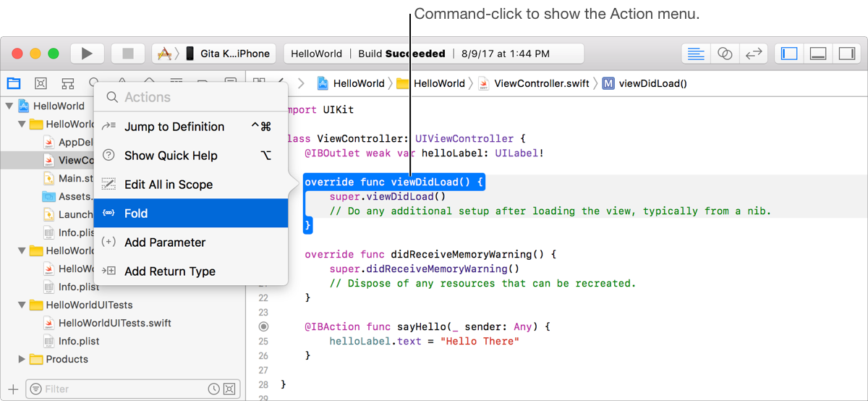Go forward in editor history
The height and width of the screenshot is (401, 868).
301,83
